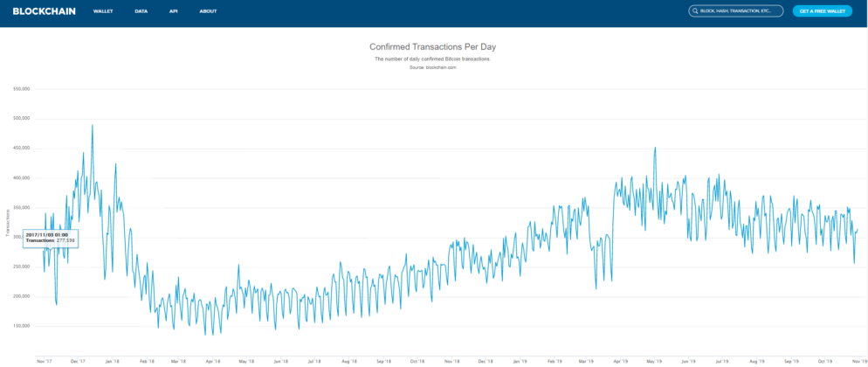Select the Nov '17 label on the x-axis
Image resolution: width=868 pixels, height=367 pixels.
point(44,360)
